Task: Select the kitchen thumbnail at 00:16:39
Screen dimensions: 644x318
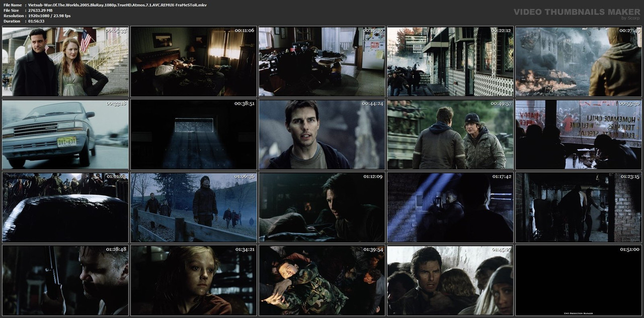Action: [322, 61]
